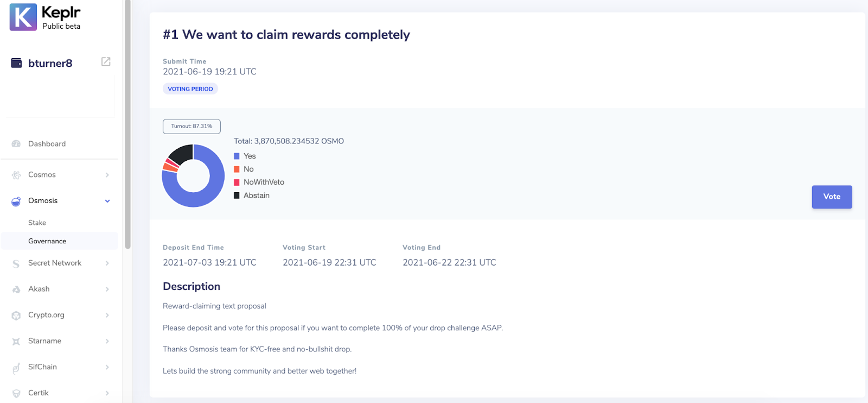Click the Secret Network S icon
Viewport: 868px width, 403px height.
[x=16, y=263]
